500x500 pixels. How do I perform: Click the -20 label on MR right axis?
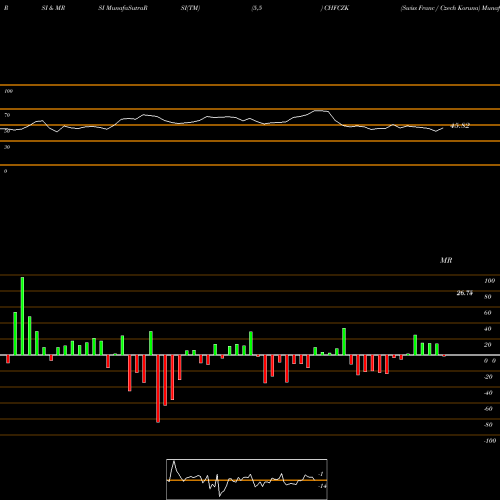pos(488,377)
